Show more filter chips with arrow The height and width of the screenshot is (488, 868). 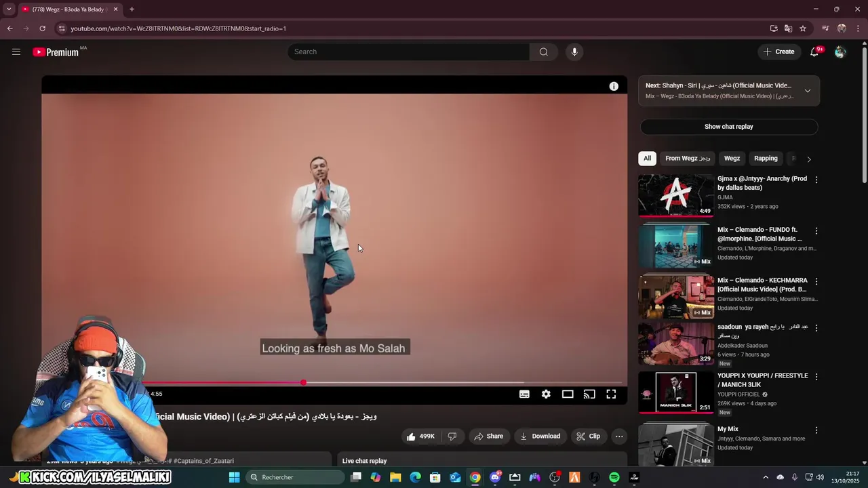pyautogui.click(x=808, y=159)
